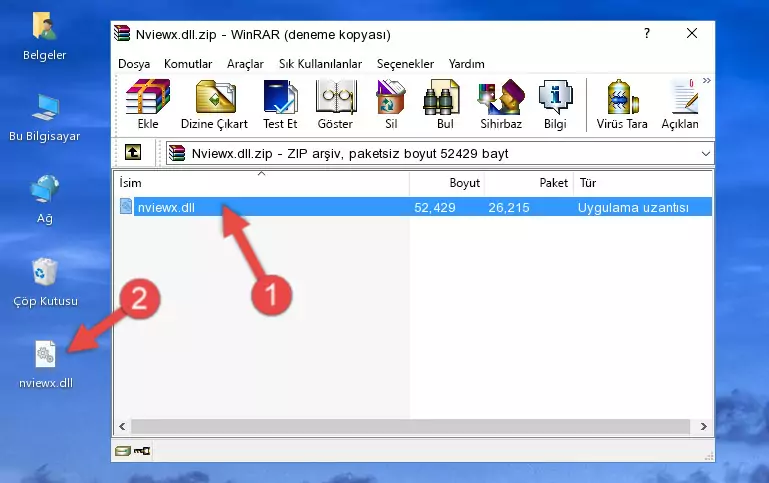Show archive Bilgi information
The width and height of the screenshot is (769, 483).
(555, 104)
